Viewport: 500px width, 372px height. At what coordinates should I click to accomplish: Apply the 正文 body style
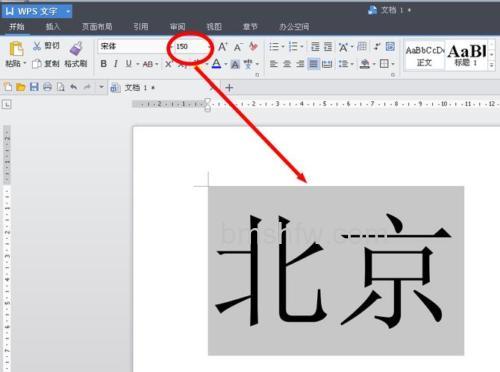pyautogui.click(x=425, y=56)
